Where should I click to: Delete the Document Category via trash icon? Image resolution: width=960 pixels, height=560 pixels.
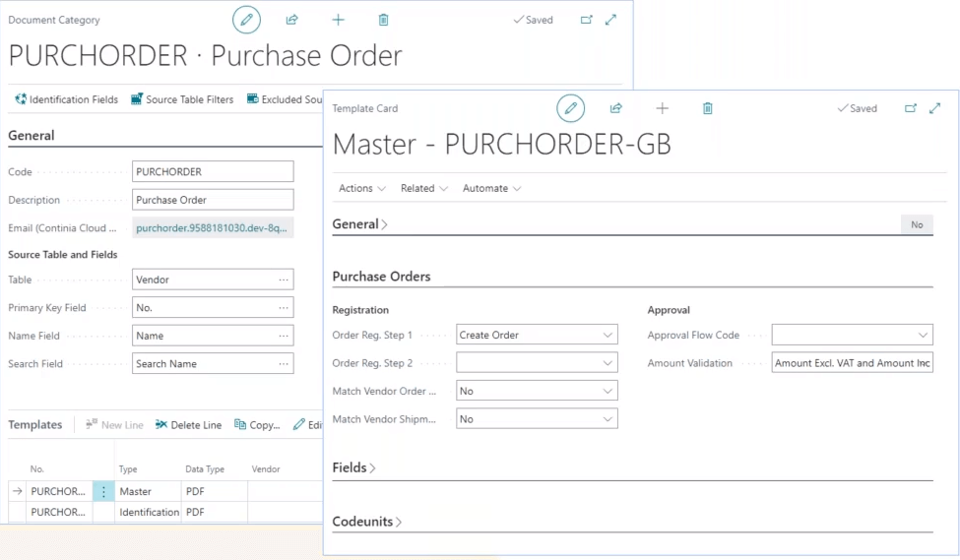point(383,20)
